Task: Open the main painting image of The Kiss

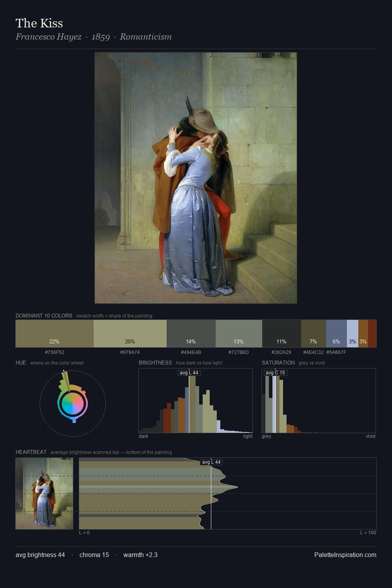Action: pos(196,178)
